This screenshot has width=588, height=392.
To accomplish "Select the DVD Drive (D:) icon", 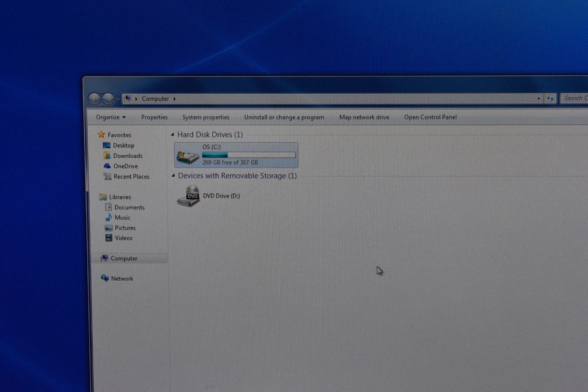I will coord(188,196).
